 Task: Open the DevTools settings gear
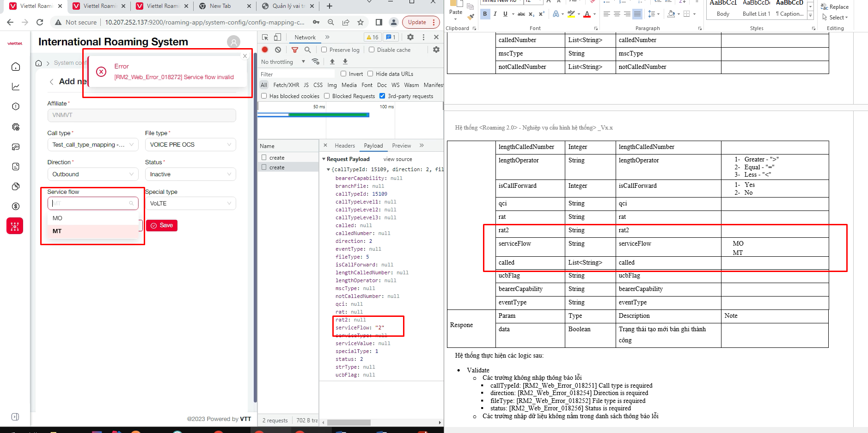tap(410, 37)
